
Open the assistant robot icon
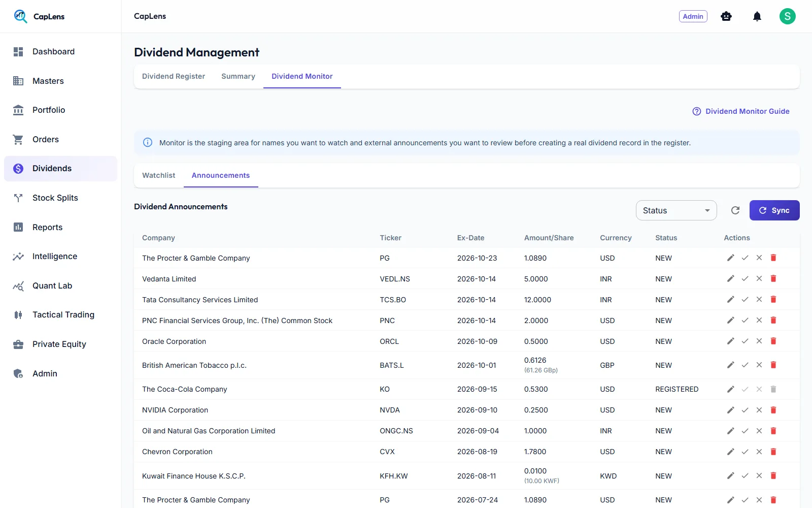[726, 16]
